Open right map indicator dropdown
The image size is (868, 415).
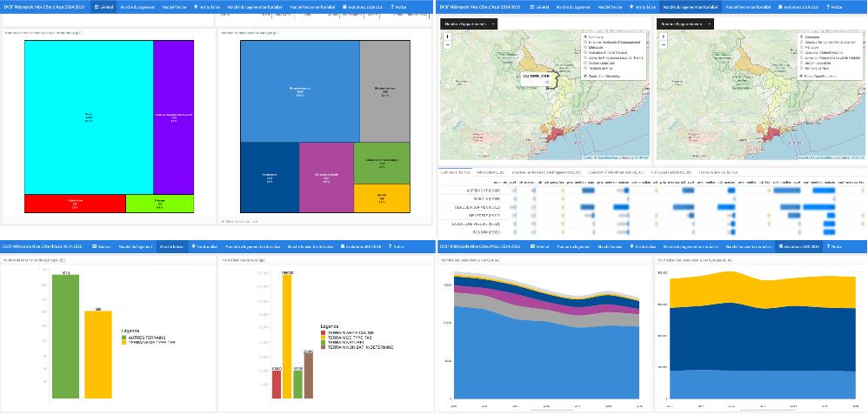687,23
